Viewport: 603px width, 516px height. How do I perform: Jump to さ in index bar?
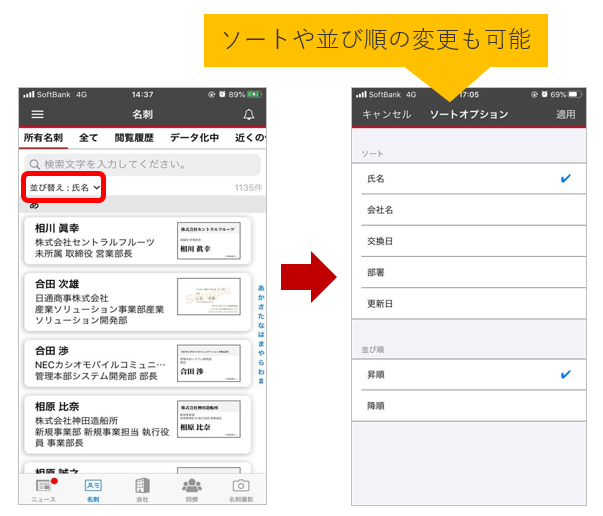tap(261, 306)
